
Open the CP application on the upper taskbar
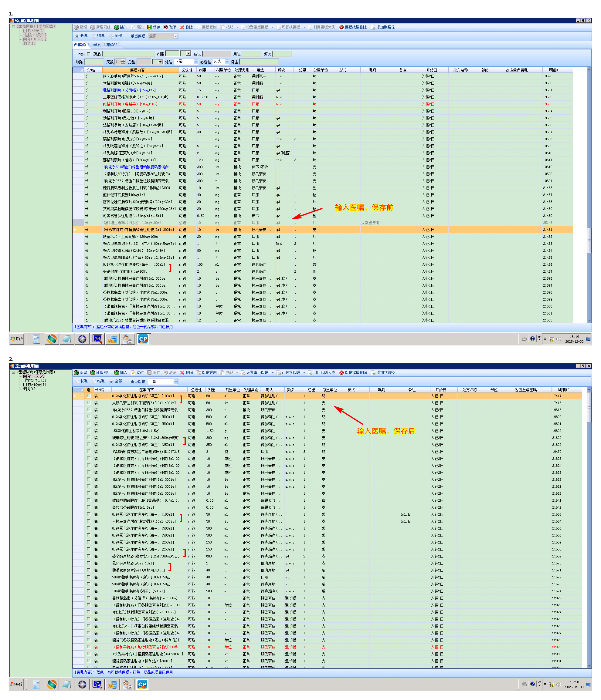(x=143, y=339)
